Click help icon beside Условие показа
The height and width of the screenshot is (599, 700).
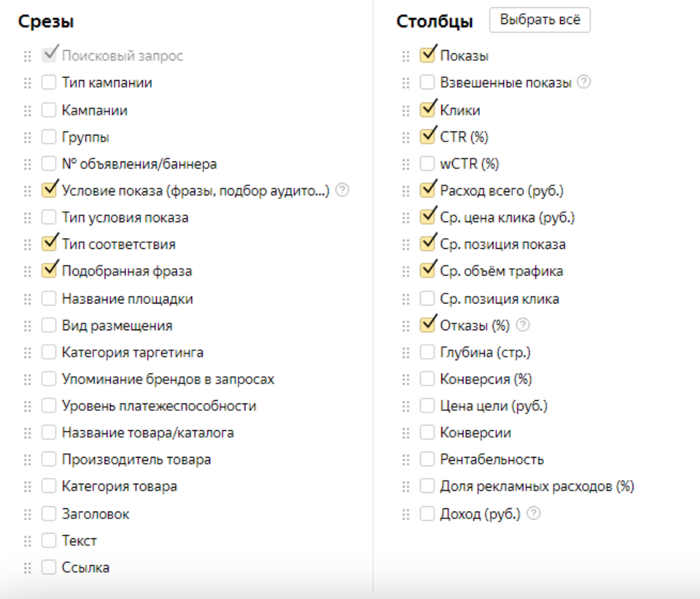pos(343,190)
